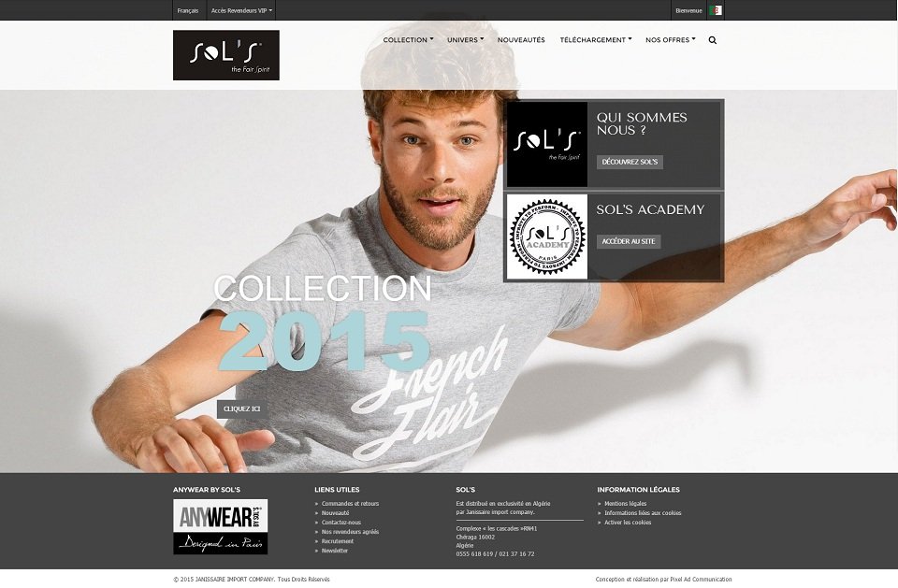
Task: Expand the Univers dropdown menu
Action: click(x=465, y=40)
